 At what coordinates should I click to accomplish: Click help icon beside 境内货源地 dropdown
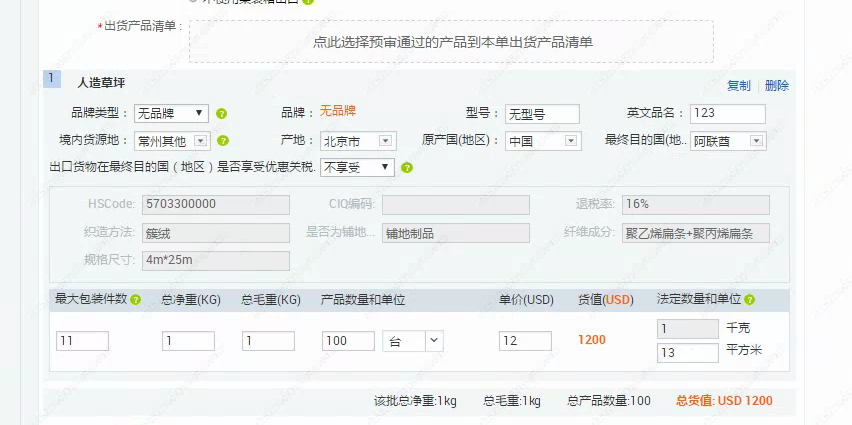click(222, 141)
